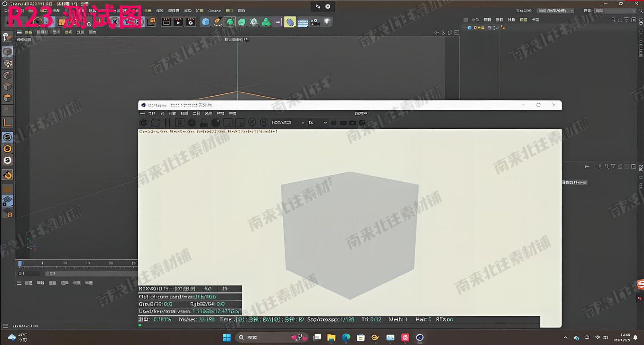The height and width of the screenshot is (345, 644).
Task: Toggle the X axis lock
Action: tap(115, 22)
